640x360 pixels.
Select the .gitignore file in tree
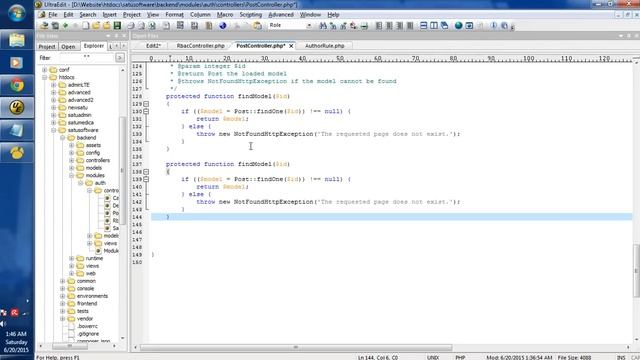coord(88,334)
